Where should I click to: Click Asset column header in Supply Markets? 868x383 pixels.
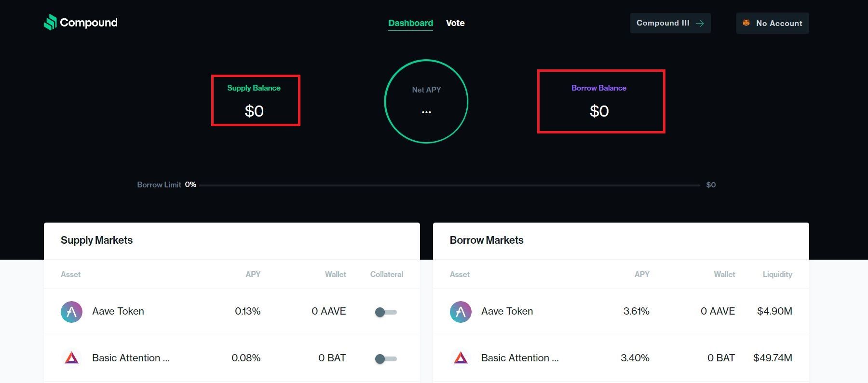tap(70, 274)
